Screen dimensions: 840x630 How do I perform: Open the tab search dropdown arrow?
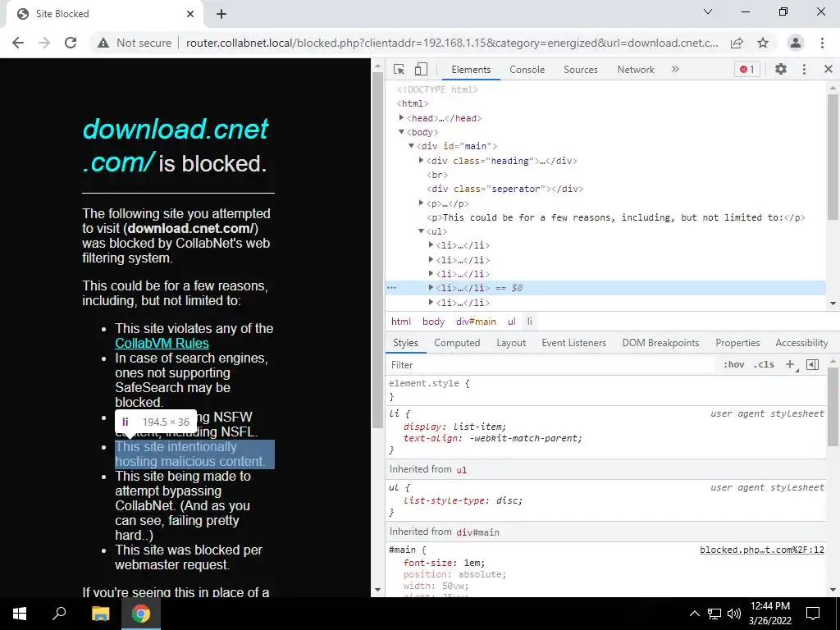pyautogui.click(x=708, y=11)
